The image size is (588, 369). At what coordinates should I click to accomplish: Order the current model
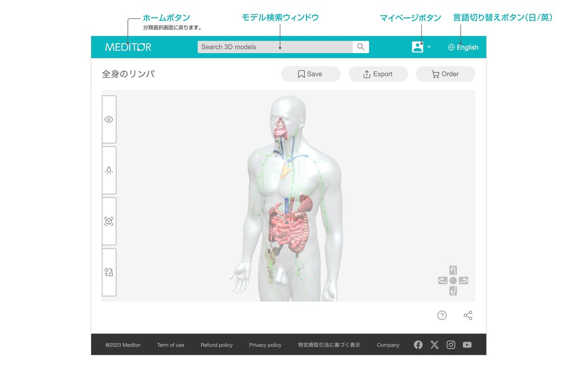pos(445,74)
